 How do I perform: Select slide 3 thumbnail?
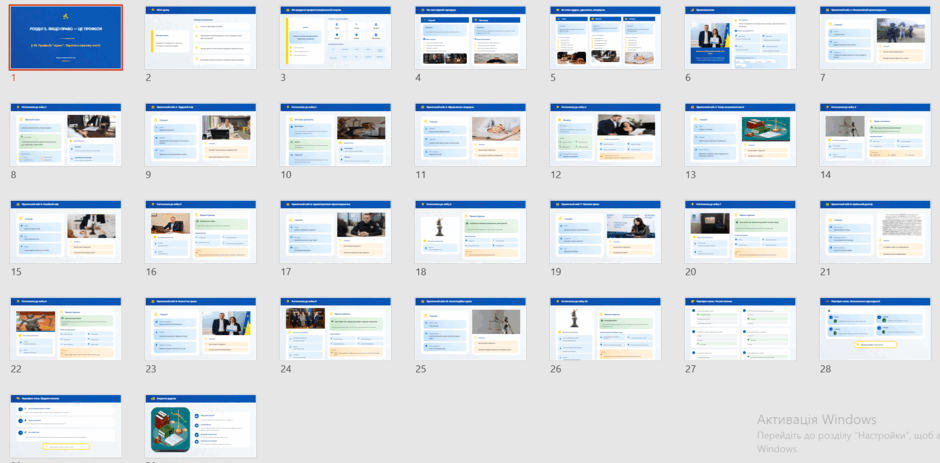point(336,38)
